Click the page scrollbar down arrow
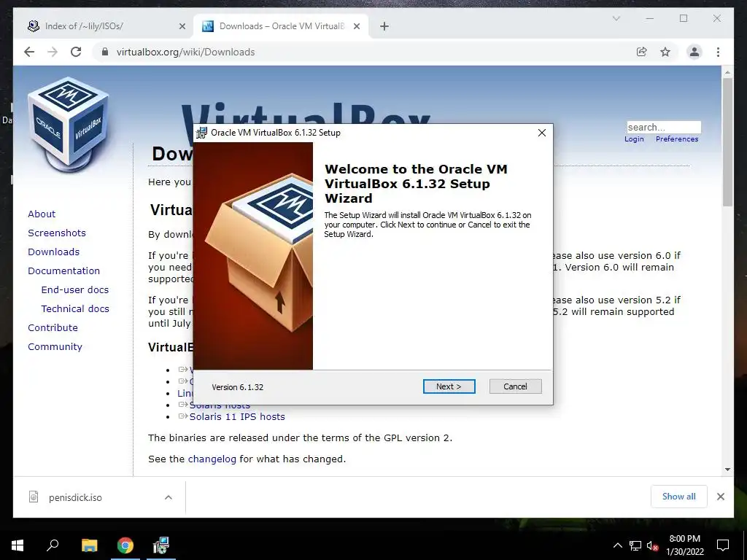The width and height of the screenshot is (747, 560). pyautogui.click(x=727, y=470)
